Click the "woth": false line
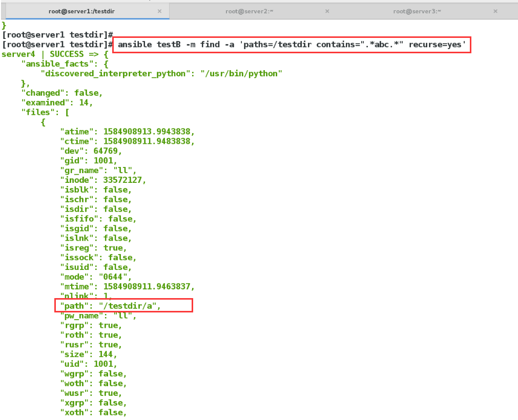 [x=93, y=383]
